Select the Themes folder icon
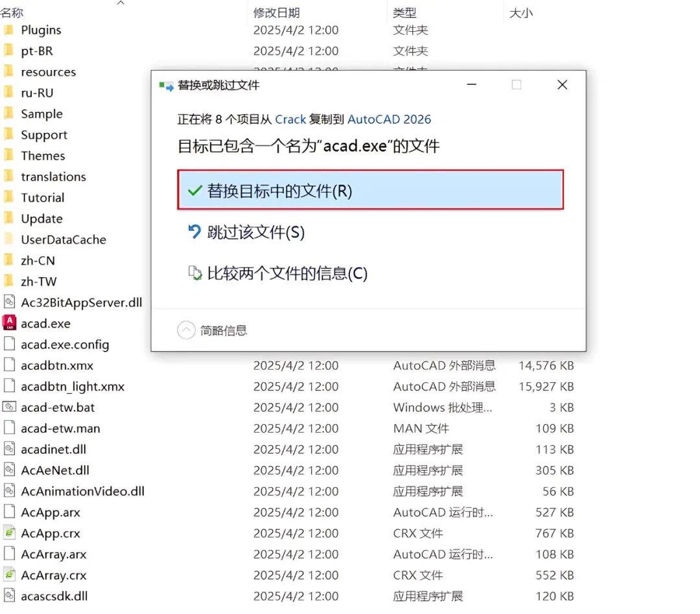This screenshot has width=700, height=614. [x=9, y=155]
